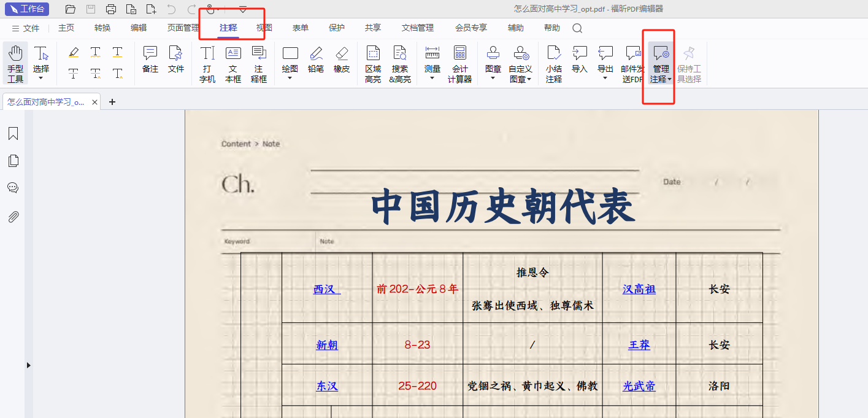
Task: Activate the 手型工具 hand tool
Action: click(x=15, y=64)
